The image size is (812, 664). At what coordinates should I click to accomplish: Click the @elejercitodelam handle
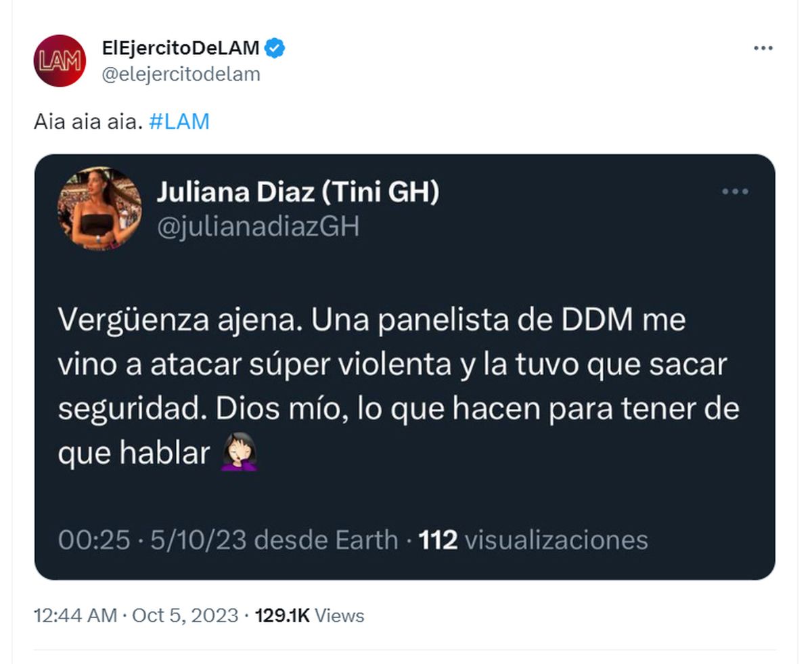pyautogui.click(x=181, y=74)
